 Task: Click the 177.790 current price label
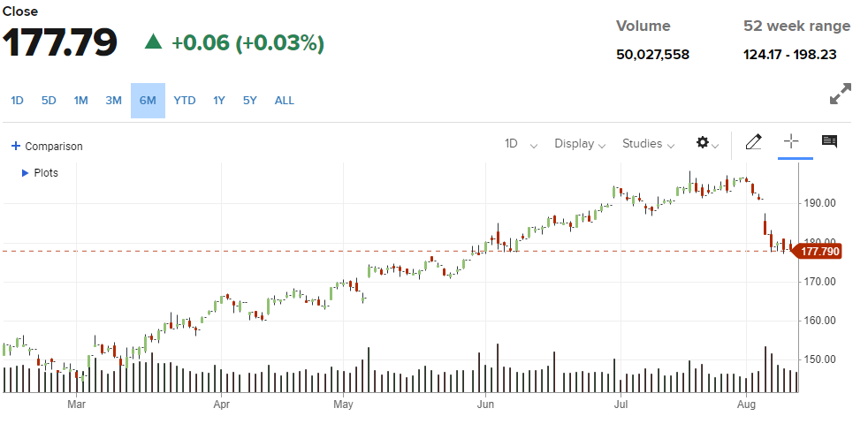[x=819, y=252]
